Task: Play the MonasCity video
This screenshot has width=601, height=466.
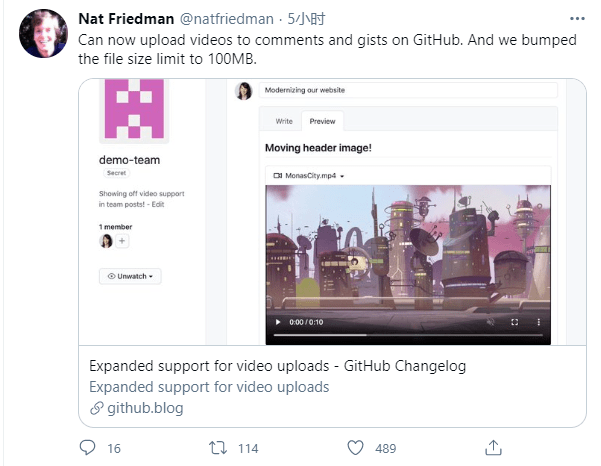Action: click(278, 322)
